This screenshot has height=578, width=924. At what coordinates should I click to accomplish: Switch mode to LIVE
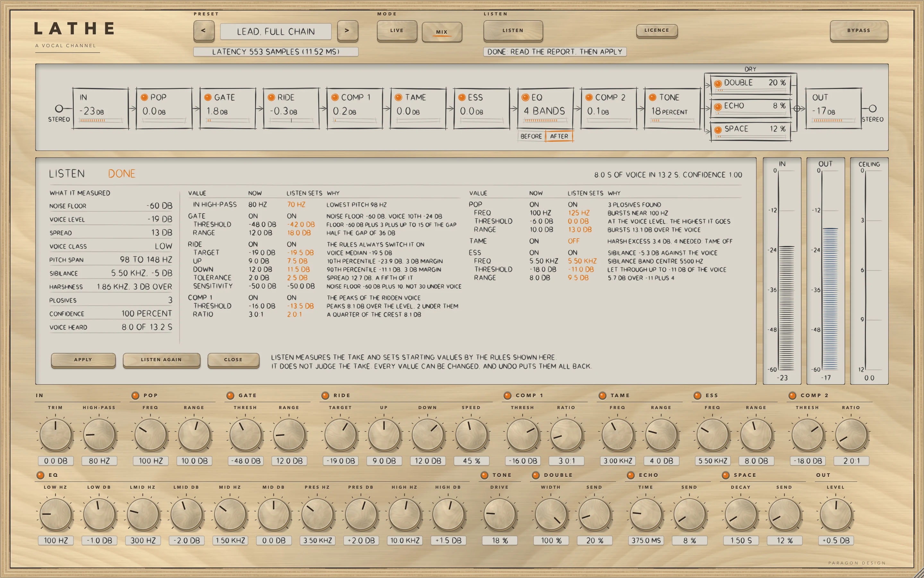click(397, 31)
